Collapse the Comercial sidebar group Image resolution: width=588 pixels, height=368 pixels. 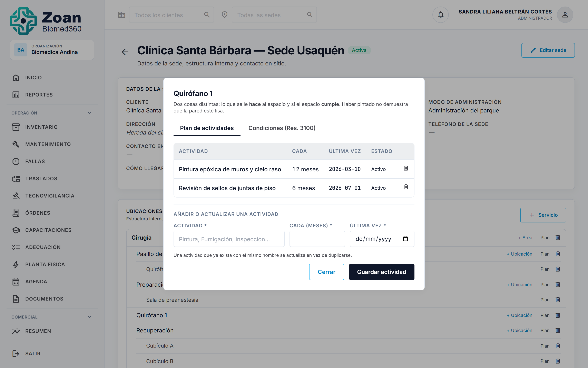coord(89,317)
